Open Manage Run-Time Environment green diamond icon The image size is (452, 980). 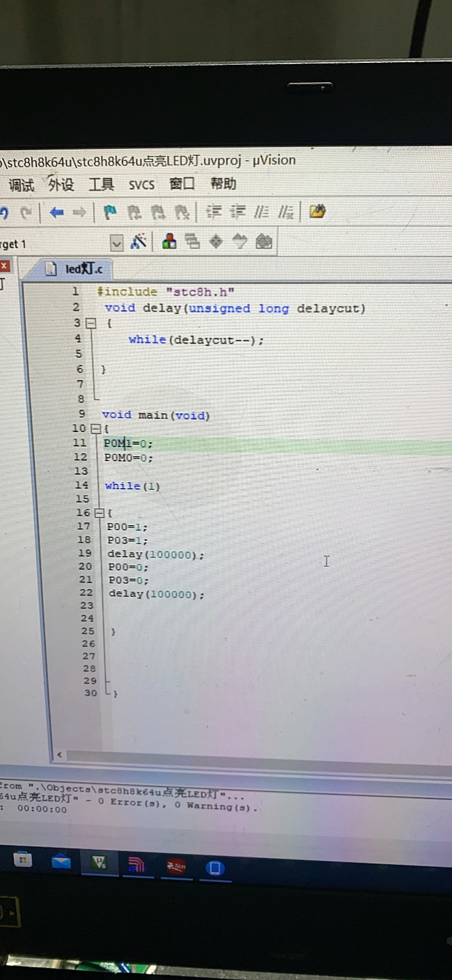216,242
